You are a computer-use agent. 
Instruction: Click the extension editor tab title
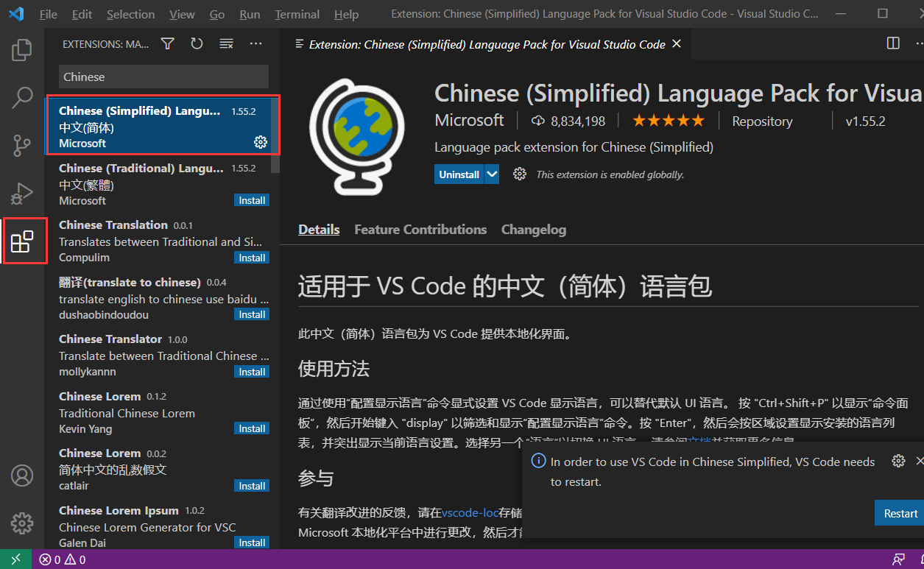pyautogui.click(x=487, y=44)
